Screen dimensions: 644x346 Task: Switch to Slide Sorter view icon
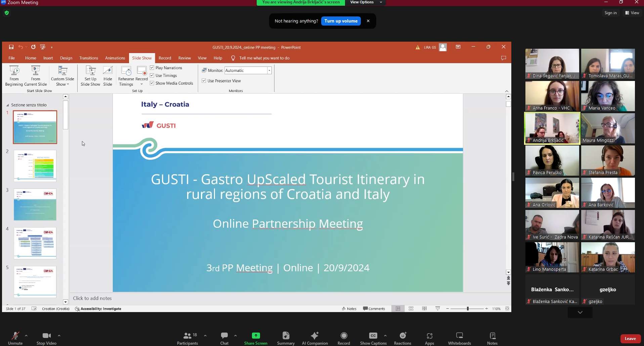coord(411,308)
